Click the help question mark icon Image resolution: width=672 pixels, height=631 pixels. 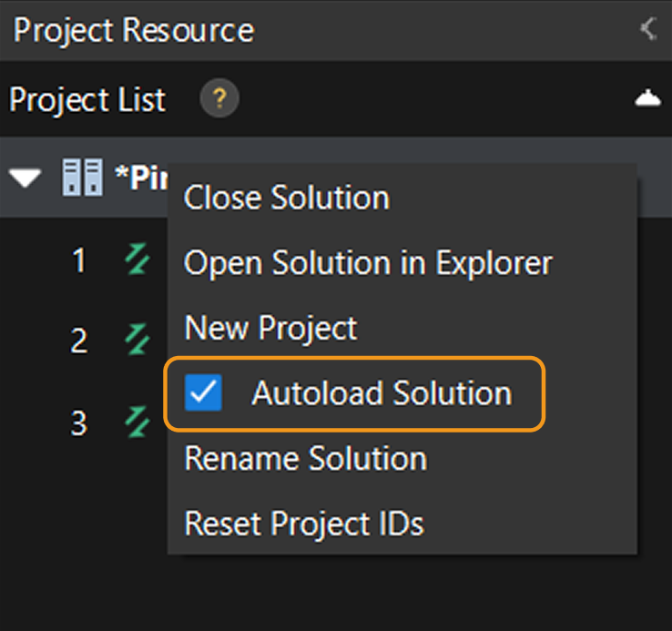(219, 98)
